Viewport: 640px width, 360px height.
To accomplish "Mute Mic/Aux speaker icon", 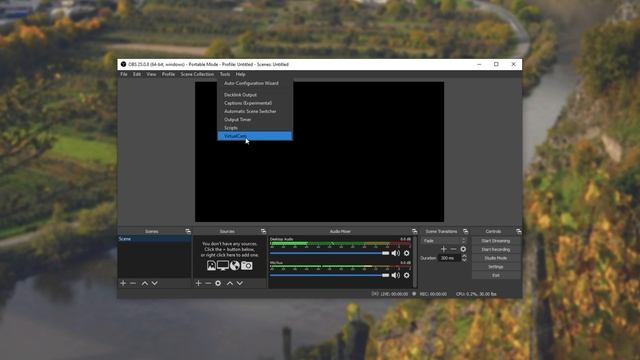I will click(396, 276).
